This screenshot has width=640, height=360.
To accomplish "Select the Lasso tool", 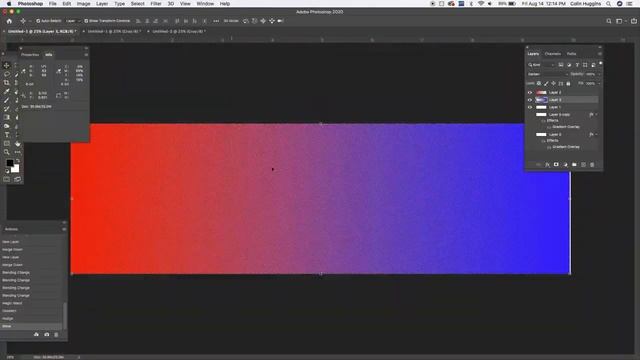I will pos(7,74).
